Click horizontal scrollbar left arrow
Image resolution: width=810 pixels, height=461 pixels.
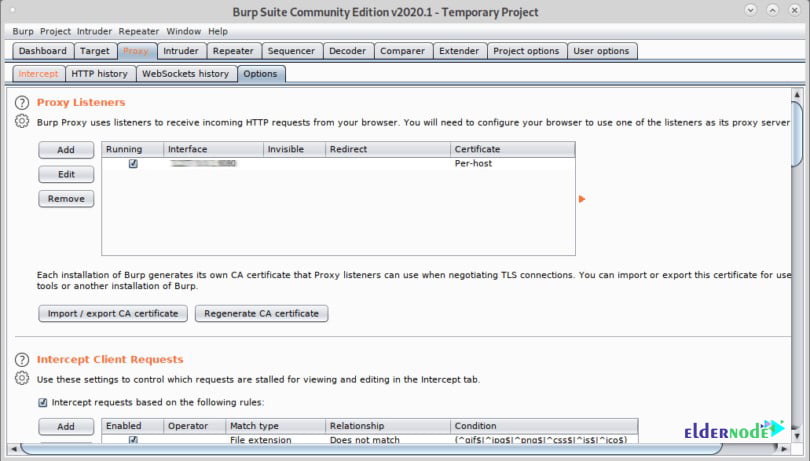click(14, 449)
